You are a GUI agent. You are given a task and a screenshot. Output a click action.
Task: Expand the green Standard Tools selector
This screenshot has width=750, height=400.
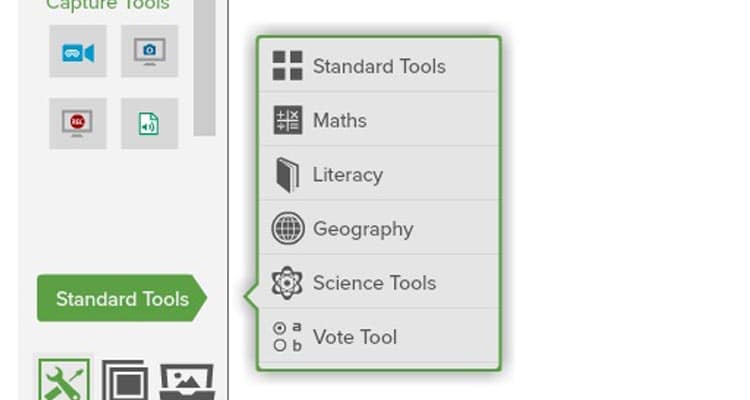tap(121, 298)
